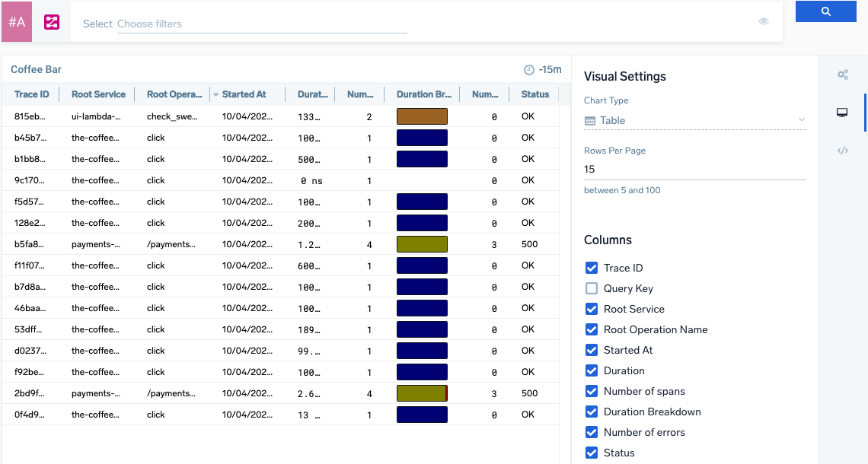Click the #A query label badge
This screenshot has width=868, height=464.
17,22
